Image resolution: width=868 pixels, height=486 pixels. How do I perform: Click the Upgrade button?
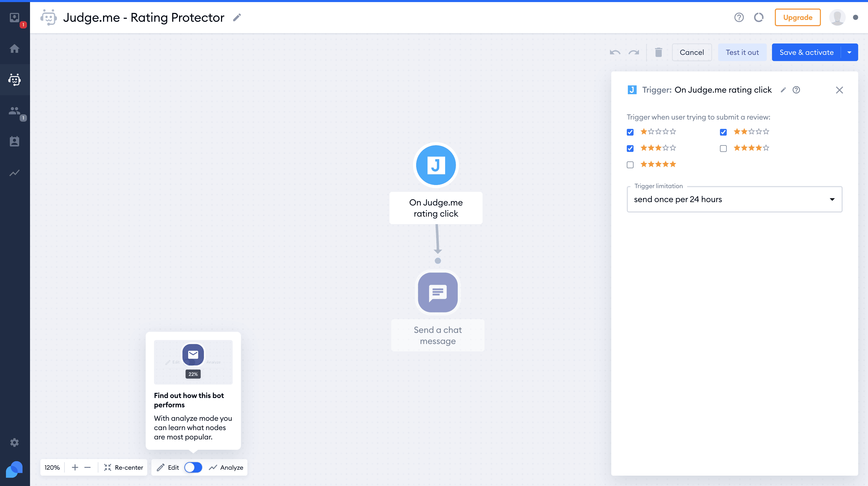click(797, 18)
